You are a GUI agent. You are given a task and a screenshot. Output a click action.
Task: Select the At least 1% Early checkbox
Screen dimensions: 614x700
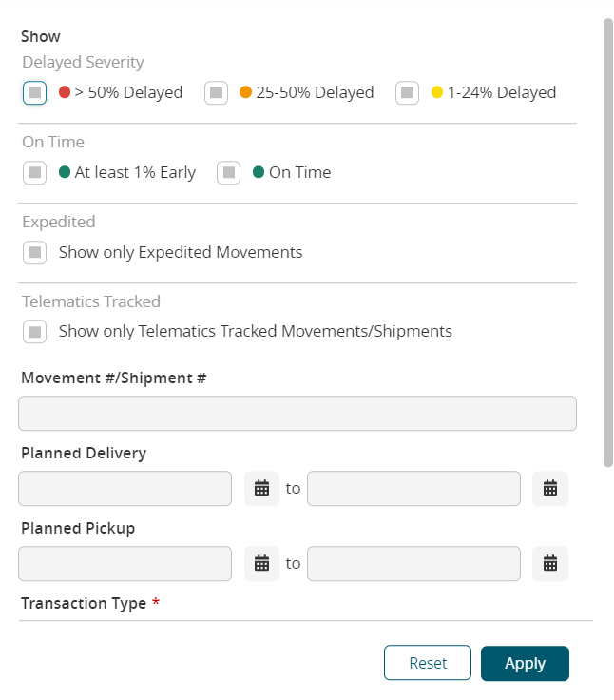[x=35, y=172]
